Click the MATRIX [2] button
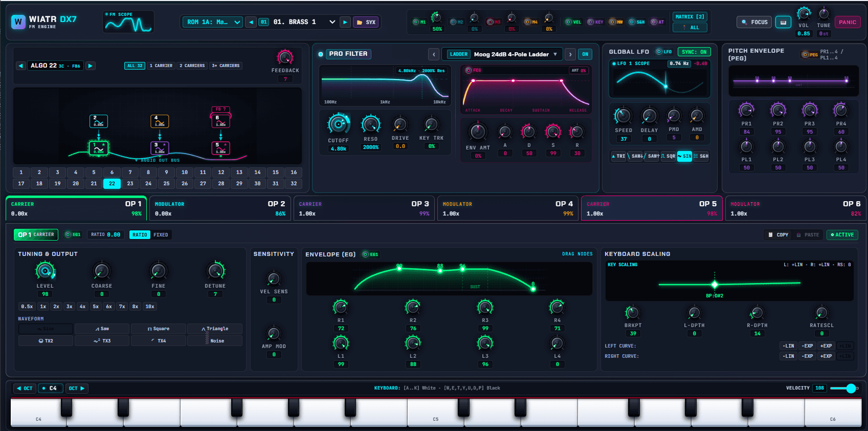 pos(689,17)
